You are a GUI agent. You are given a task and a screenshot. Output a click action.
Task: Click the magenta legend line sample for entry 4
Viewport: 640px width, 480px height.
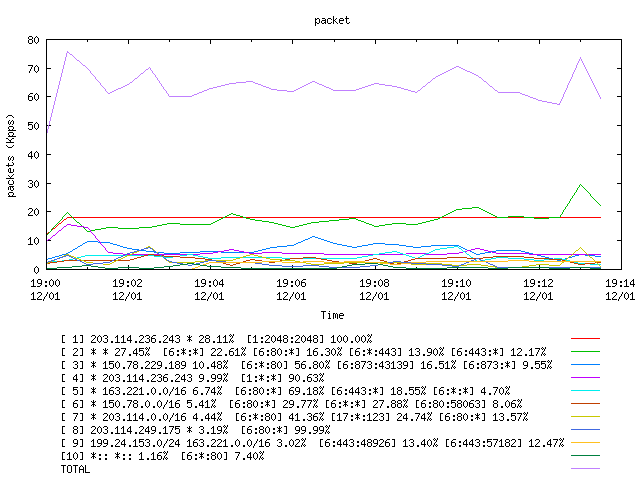click(585, 378)
